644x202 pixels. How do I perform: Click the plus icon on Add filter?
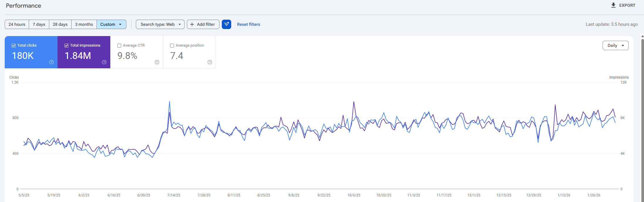click(x=192, y=24)
